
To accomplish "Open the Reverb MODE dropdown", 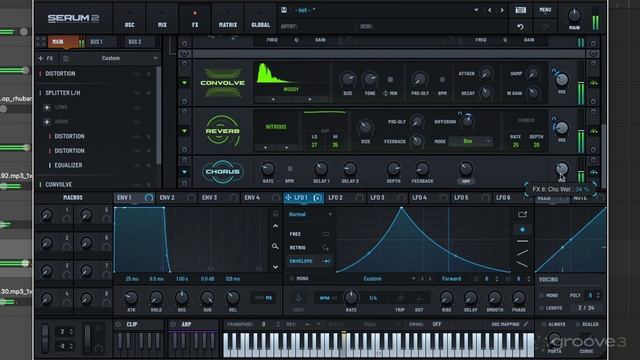I will point(470,141).
